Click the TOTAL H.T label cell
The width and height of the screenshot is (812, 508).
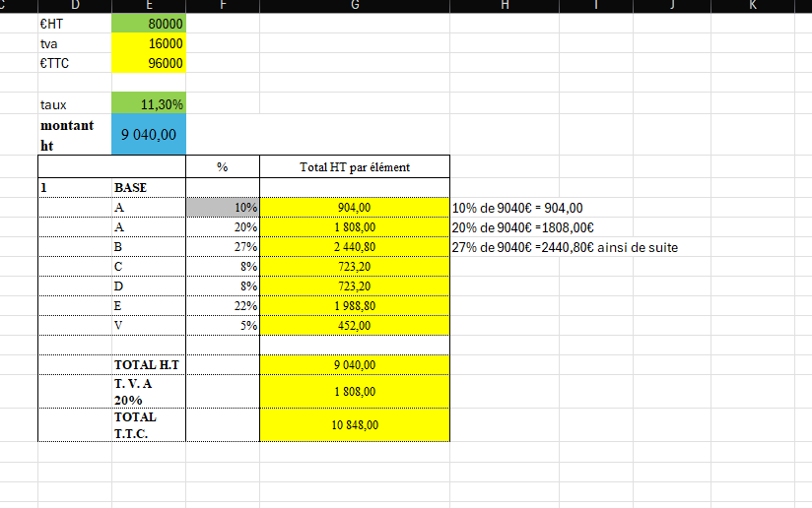pos(148,365)
